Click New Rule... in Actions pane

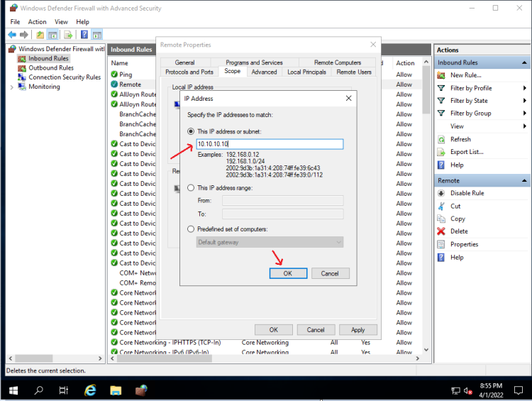pyautogui.click(x=465, y=75)
